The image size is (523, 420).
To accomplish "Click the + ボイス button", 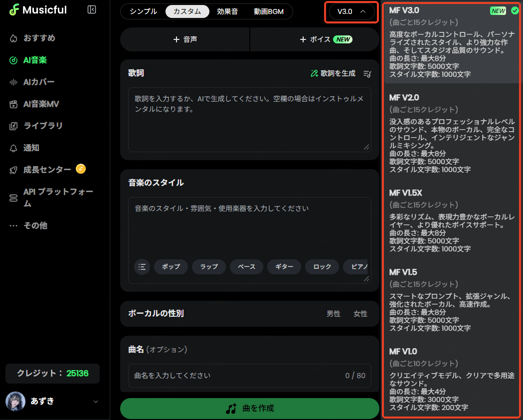I will click(315, 39).
